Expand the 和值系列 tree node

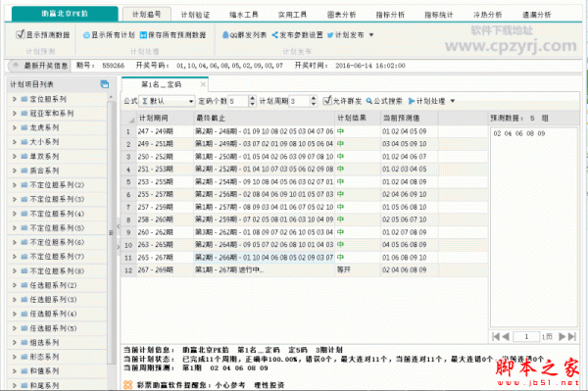point(15,371)
